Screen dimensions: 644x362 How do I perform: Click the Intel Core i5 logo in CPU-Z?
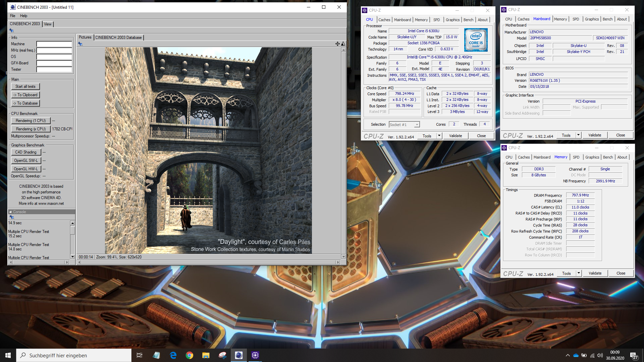coord(476,40)
